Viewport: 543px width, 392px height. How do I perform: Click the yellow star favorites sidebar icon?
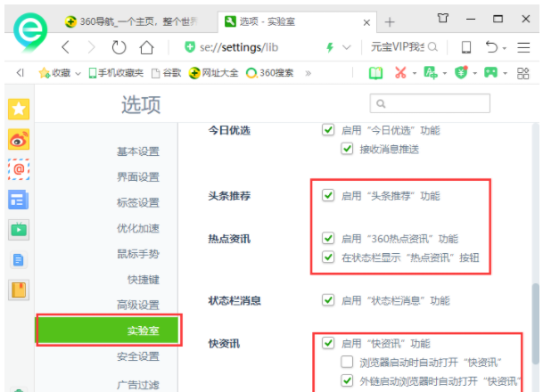tap(19, 110)
